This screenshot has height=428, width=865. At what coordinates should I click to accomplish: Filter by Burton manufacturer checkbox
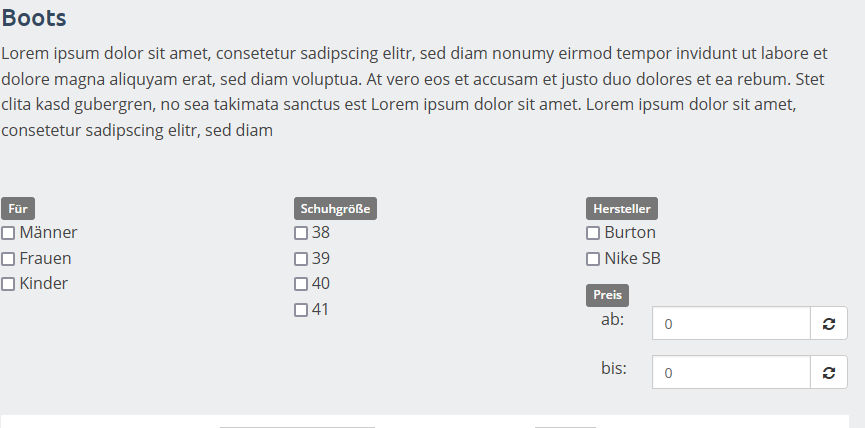pos(593,233)
